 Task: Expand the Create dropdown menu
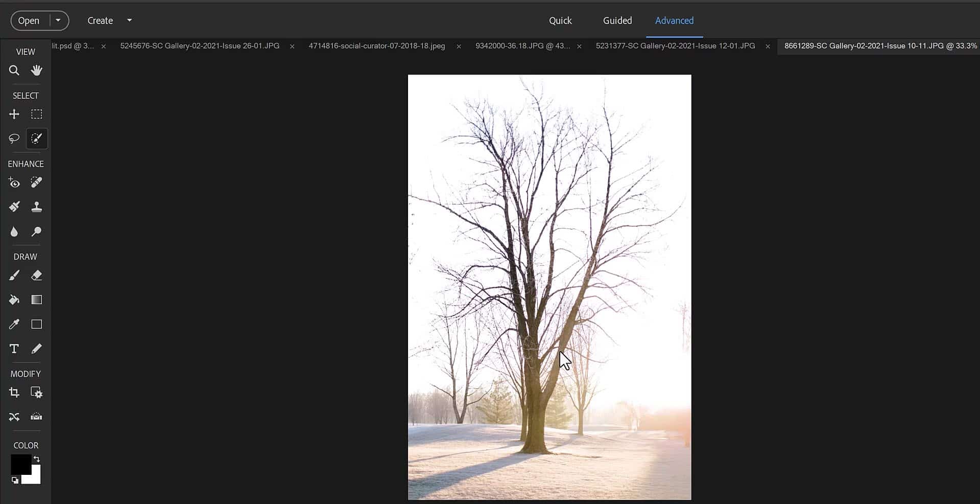coord(129,20)
